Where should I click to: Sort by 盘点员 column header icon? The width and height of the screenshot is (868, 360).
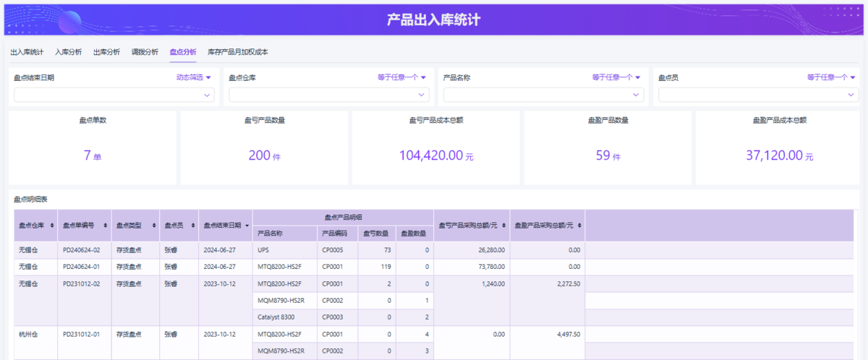[193, 226]
